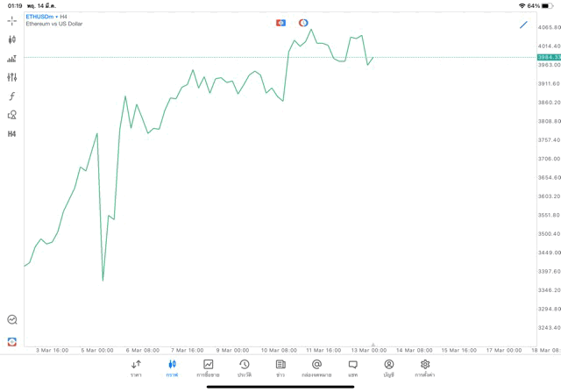
Task: Open the drawing objects shapes tool
Action: [x=11, y=115]
